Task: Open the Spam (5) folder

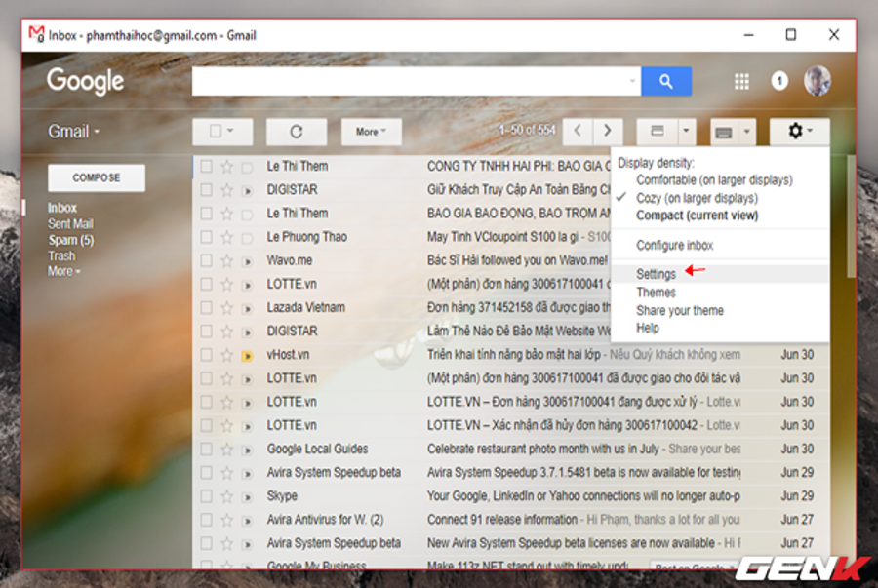Action: pyautogui.click(x=70, y=240)
